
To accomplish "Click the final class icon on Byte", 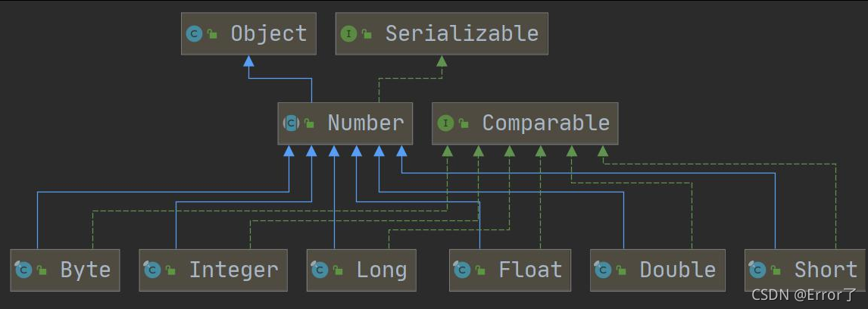I will tap(23, 270).
